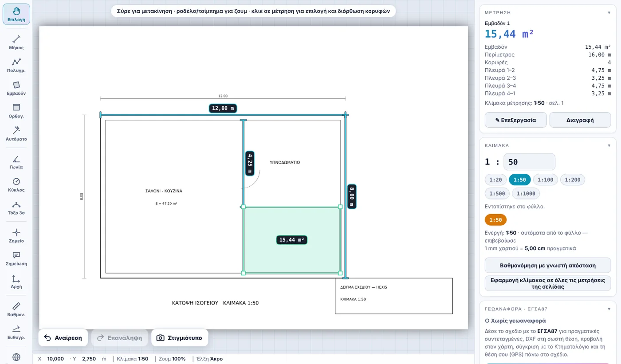Collapse the ΚΛΙΜΑΚΑ panel

(609, 145)
